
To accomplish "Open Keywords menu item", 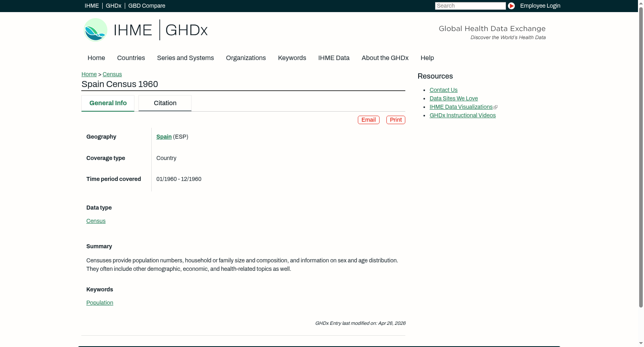I will tap(292, 58).
